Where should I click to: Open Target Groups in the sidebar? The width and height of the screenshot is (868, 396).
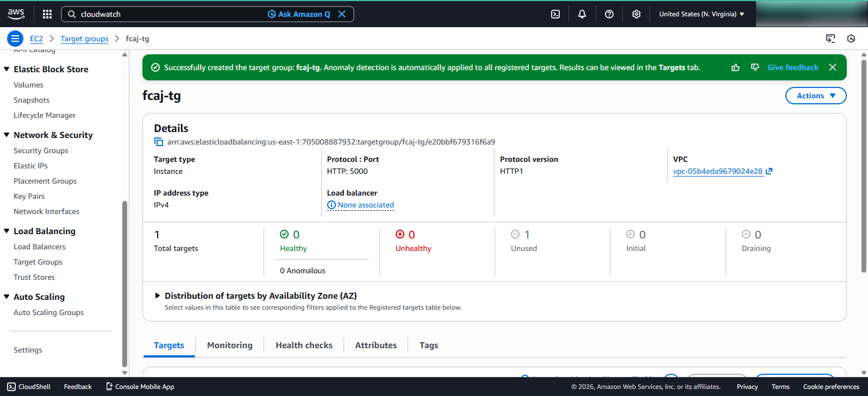click(x=38, y=262)
